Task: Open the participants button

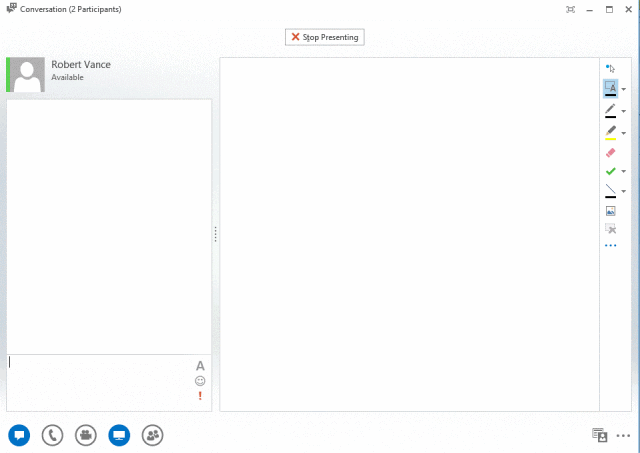Action: (153, 435)
